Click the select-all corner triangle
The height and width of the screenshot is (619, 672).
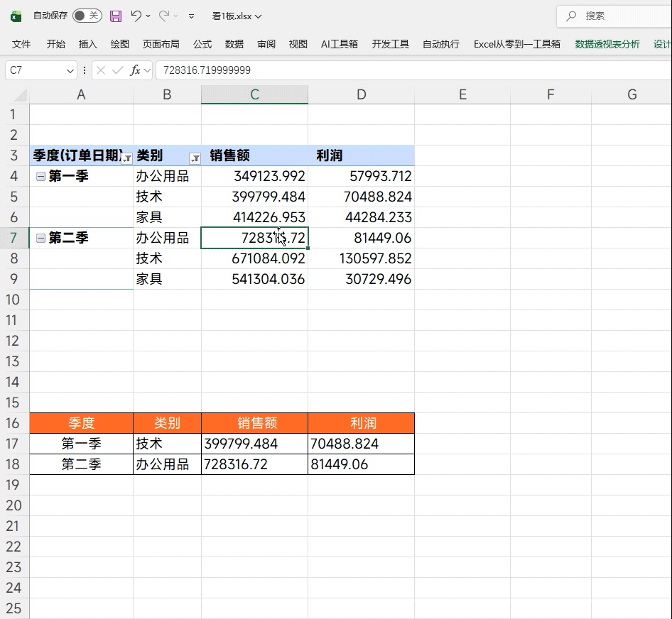click(x=20, y=95)
